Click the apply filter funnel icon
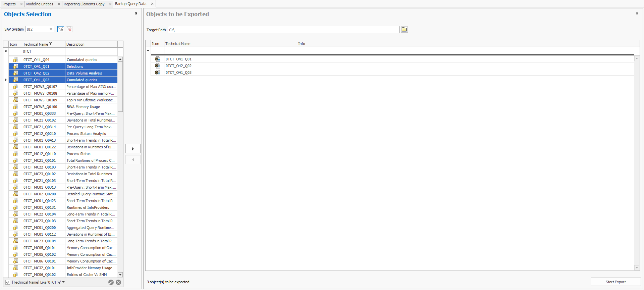This screenshot has height=290, width=644. click(x=61, y=29)
